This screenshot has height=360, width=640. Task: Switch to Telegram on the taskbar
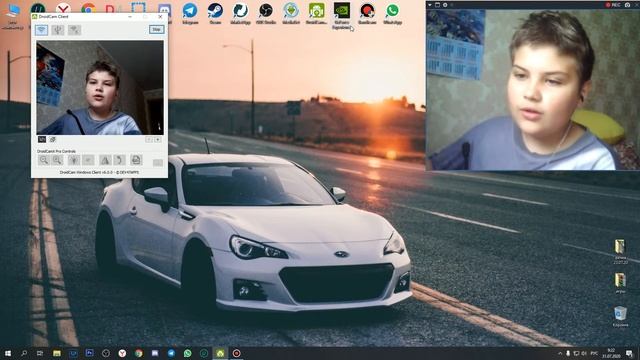tap(171, 353)
